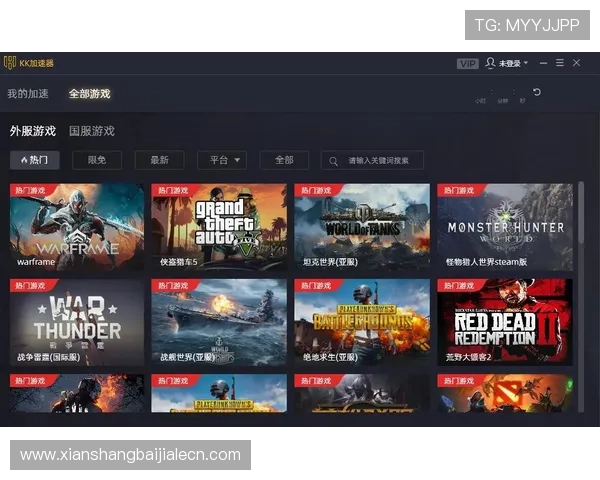The image size is (600, 480).
Task: Click the search magnifier icon
Action: [332, 160]
